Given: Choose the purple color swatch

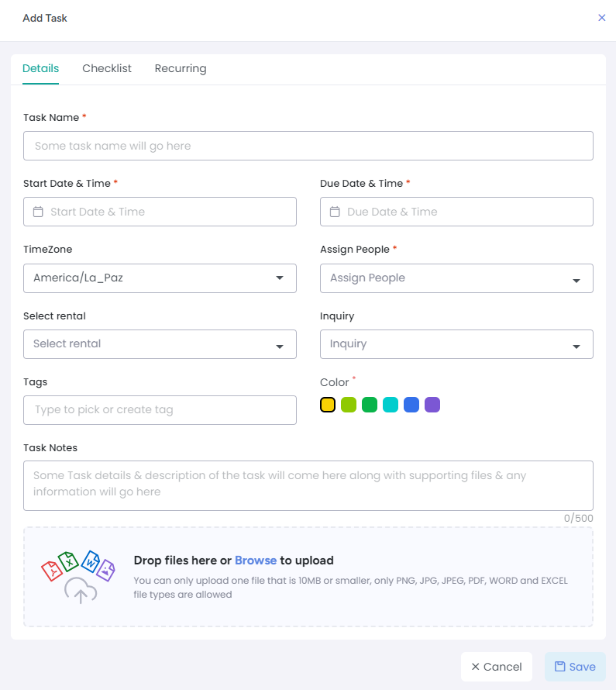Looking at the screenshot, I should [432, 405].
